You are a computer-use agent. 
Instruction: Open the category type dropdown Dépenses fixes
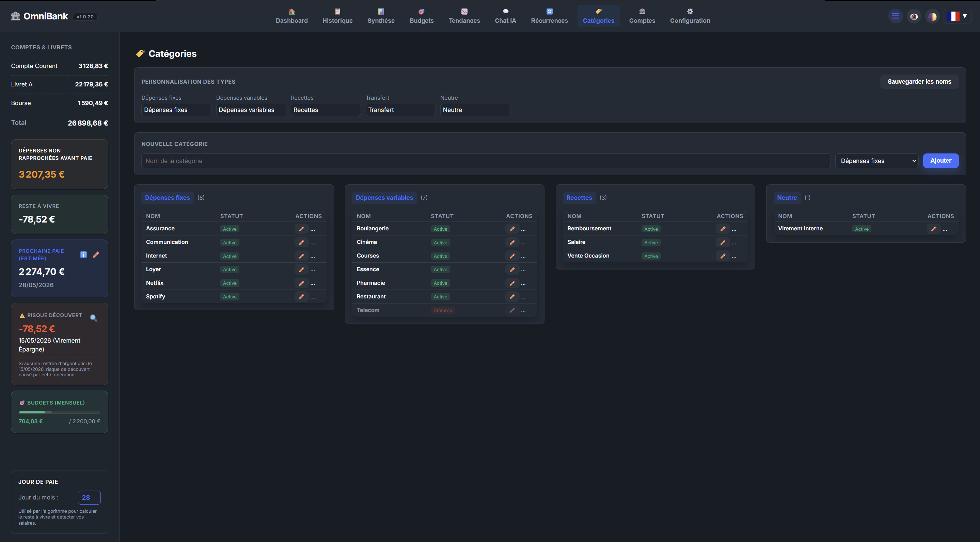pyautogui.click(x=876, y=161)
